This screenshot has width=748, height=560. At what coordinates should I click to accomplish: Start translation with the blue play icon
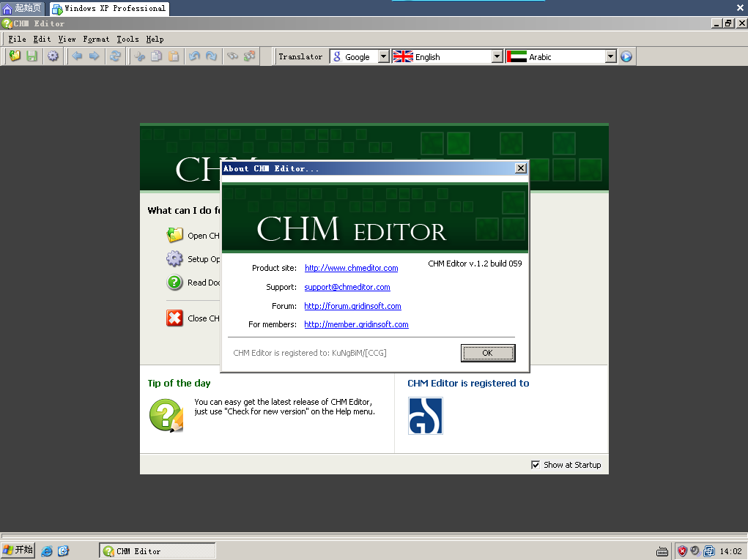(626, 56)
